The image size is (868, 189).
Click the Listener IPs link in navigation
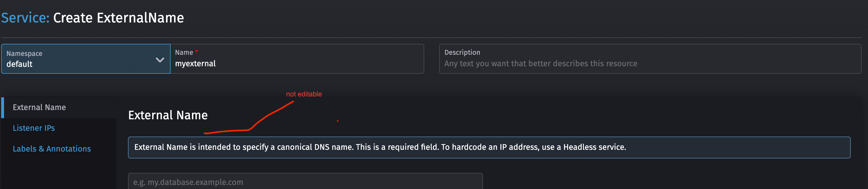[x=34, y=128]
